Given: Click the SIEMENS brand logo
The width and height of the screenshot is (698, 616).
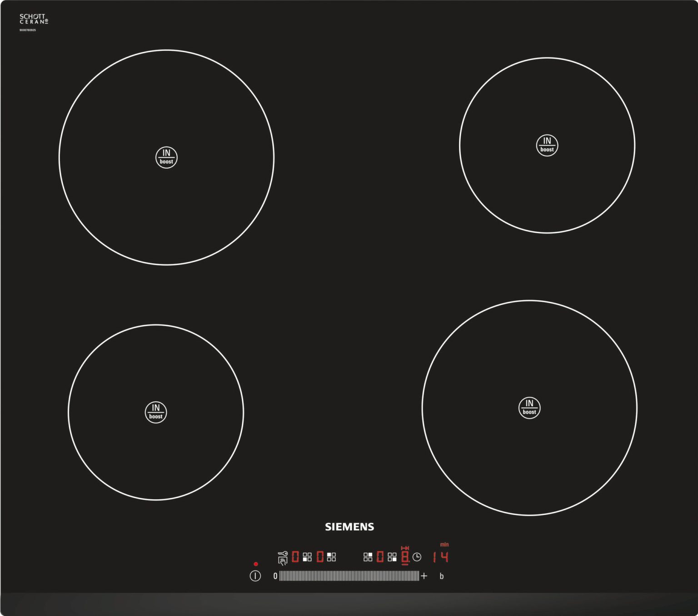Looking at the screenshot, I should [349, 527].
